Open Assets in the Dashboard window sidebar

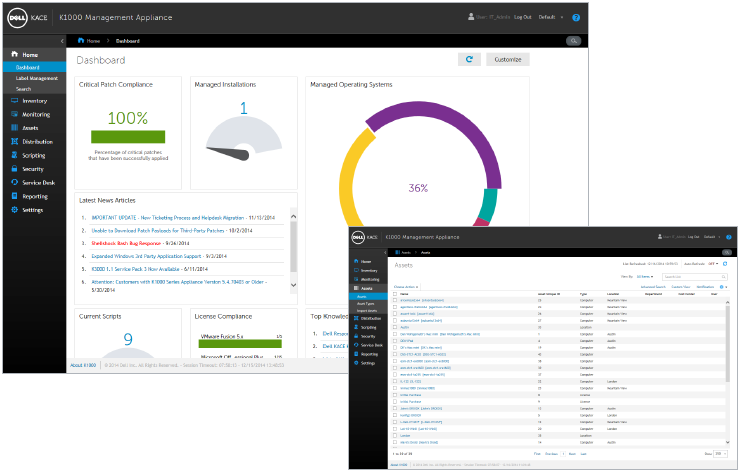pos(25,128)
